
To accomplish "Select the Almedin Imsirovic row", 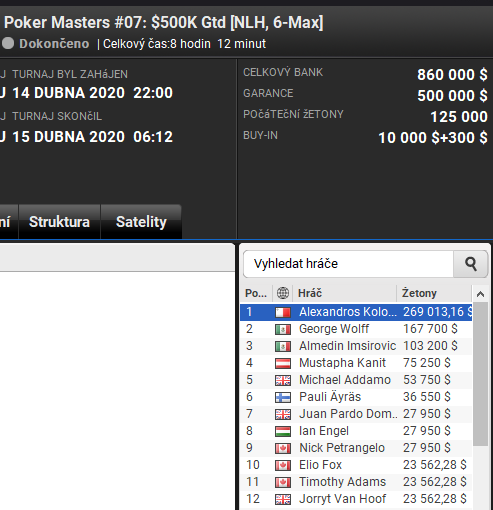I will pos(356,346).
